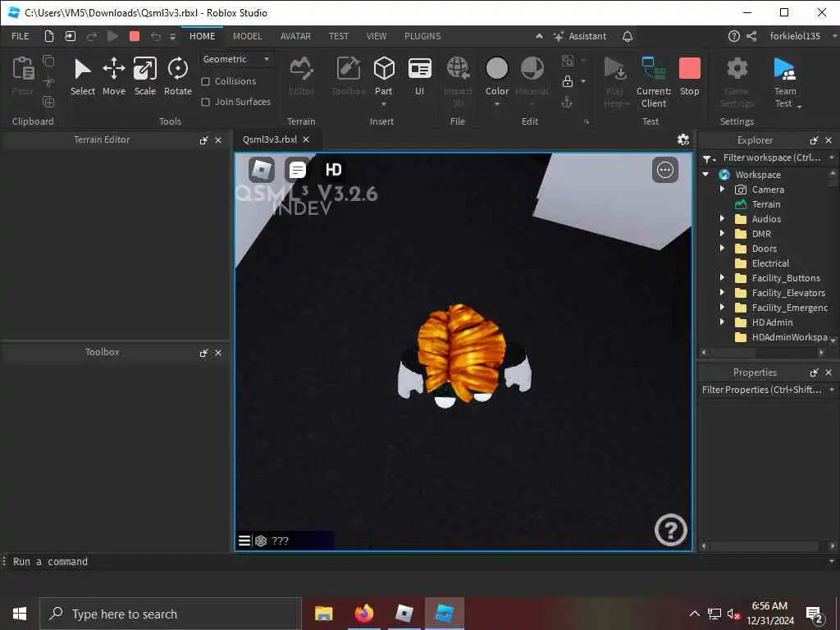Expand the Doors folder
The height and width of the screenshot is (630, 840).
(x=722, y=248)
